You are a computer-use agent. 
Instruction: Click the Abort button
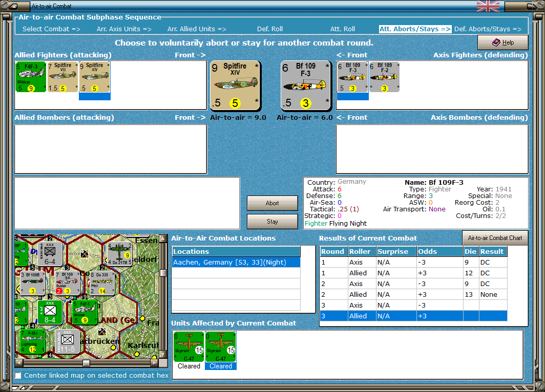[272, 203]
